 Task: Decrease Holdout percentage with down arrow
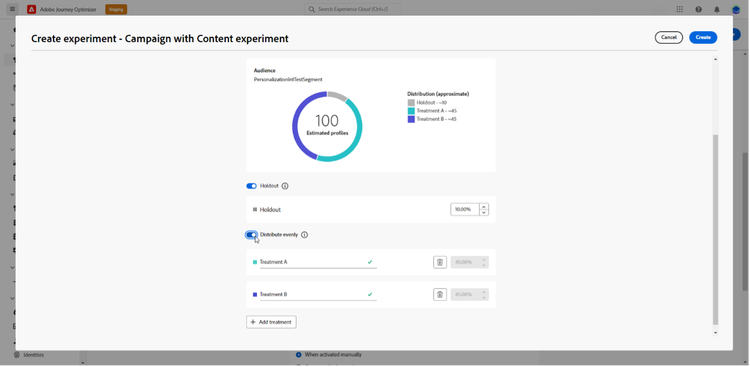[x=484, y=212]
